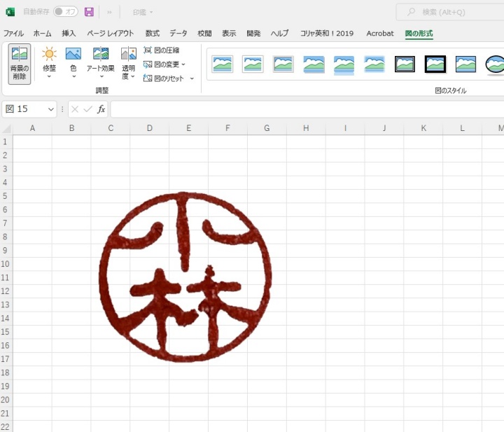Click the formula bar enter checkmark icon
Viewport: 504px width, 432px height.
click(87, 109)
